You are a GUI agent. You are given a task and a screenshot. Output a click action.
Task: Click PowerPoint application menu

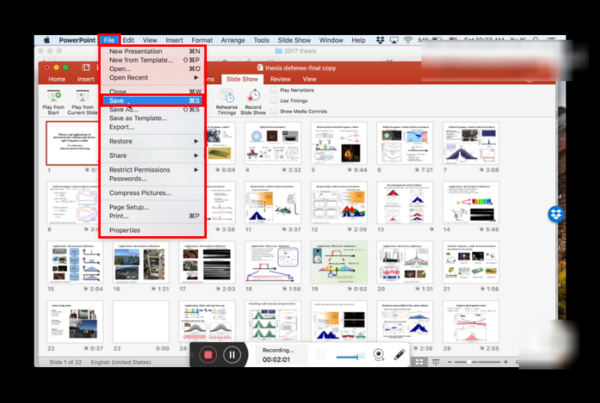77,40
